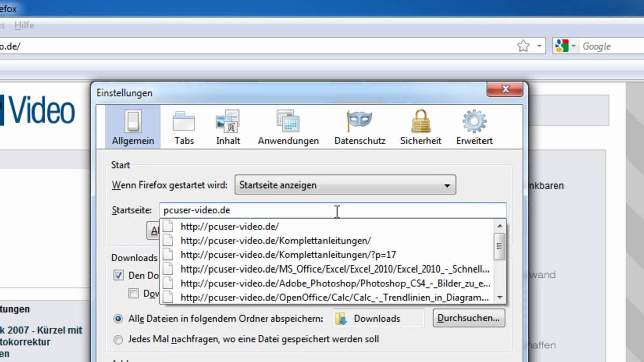Select suggestion Komplettanleitungen/?p=17

326,254
